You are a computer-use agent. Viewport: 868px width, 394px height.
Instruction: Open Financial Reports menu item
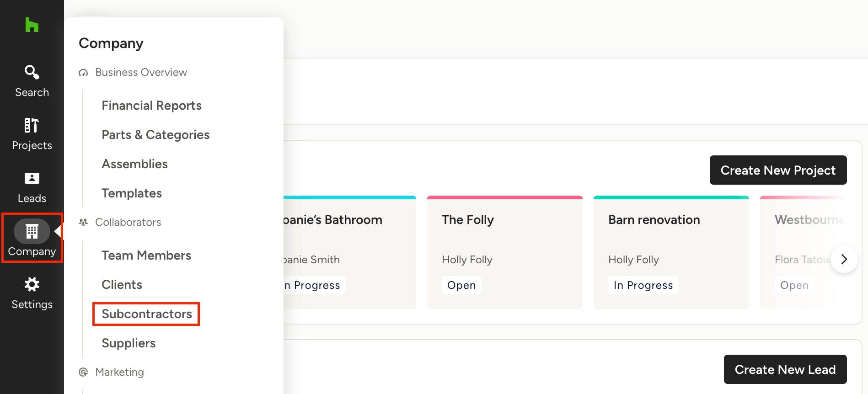(x=152, y=106)
